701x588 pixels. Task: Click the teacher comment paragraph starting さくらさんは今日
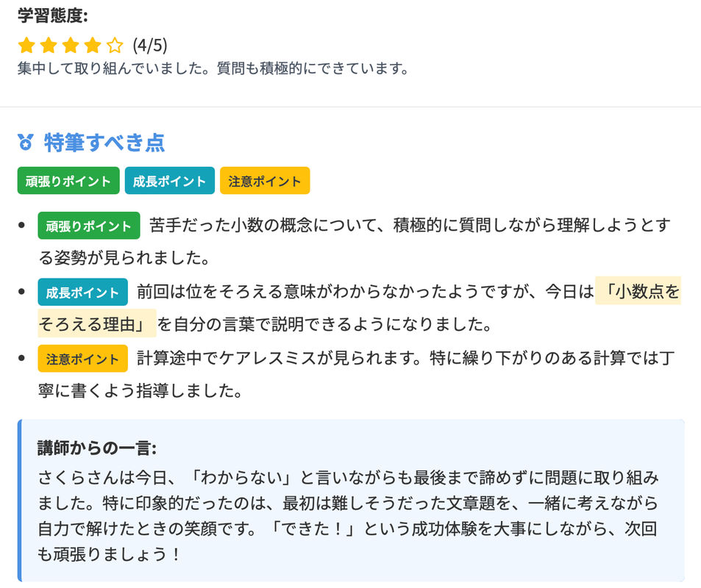(x=348, y=516)
